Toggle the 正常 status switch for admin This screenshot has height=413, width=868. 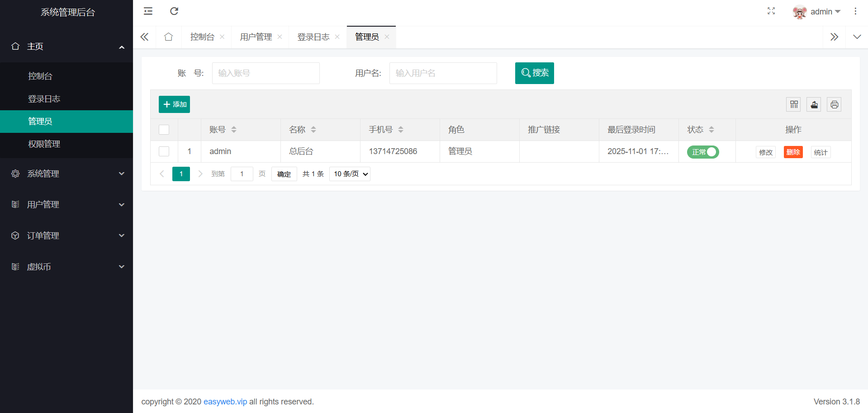[703, 152]
